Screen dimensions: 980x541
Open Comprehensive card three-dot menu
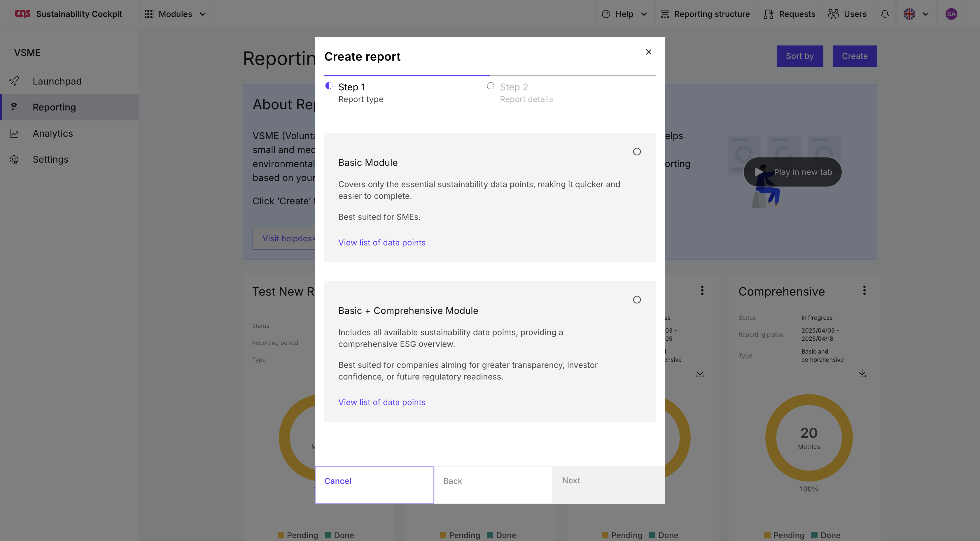click(x=864, y=290)
